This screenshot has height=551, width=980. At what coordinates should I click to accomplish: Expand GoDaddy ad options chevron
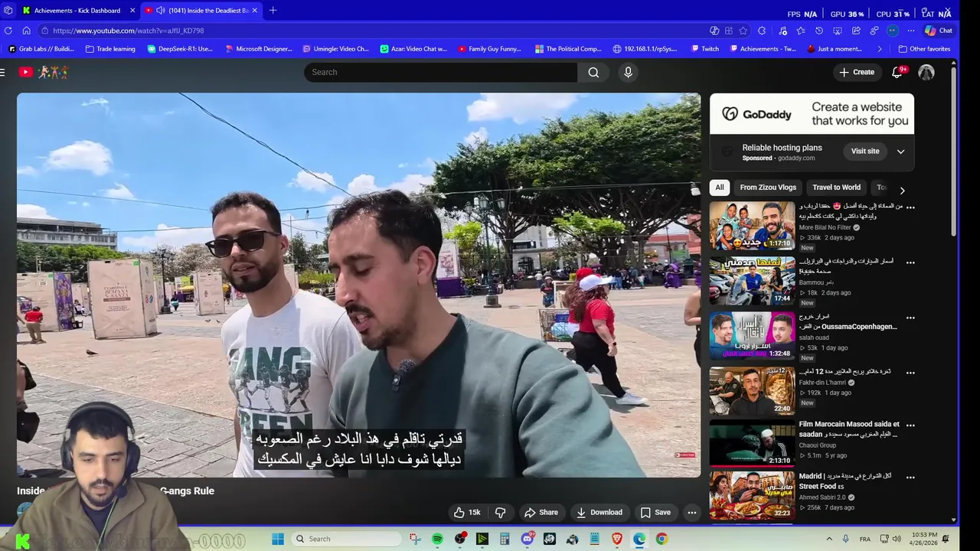pos(900,152)
